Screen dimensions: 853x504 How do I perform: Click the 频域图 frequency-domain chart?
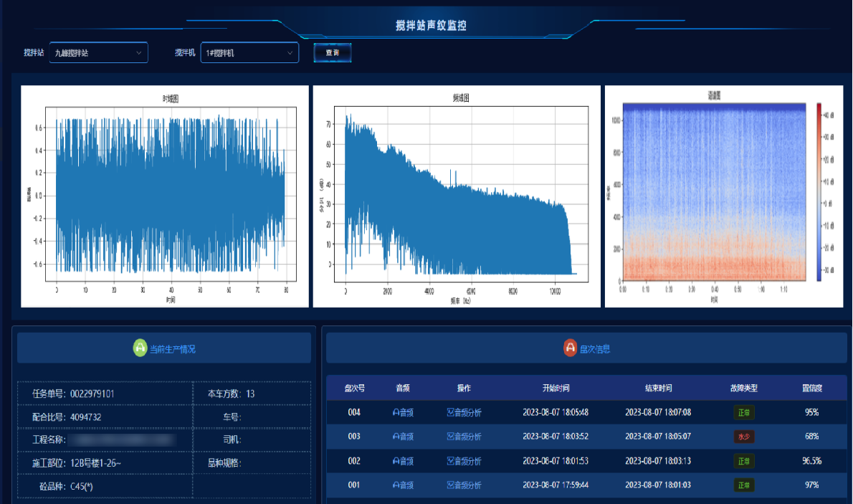click(x=457, y=196)
